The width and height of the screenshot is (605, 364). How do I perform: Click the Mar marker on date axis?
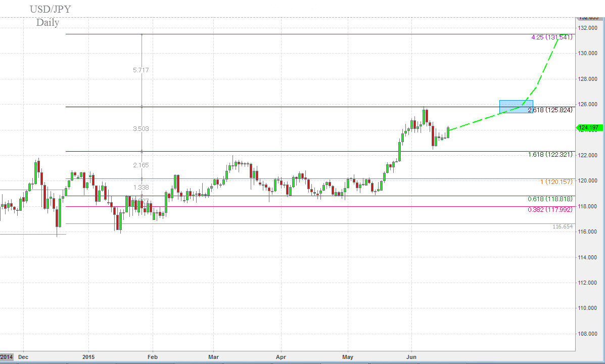(x=213, y=356)
